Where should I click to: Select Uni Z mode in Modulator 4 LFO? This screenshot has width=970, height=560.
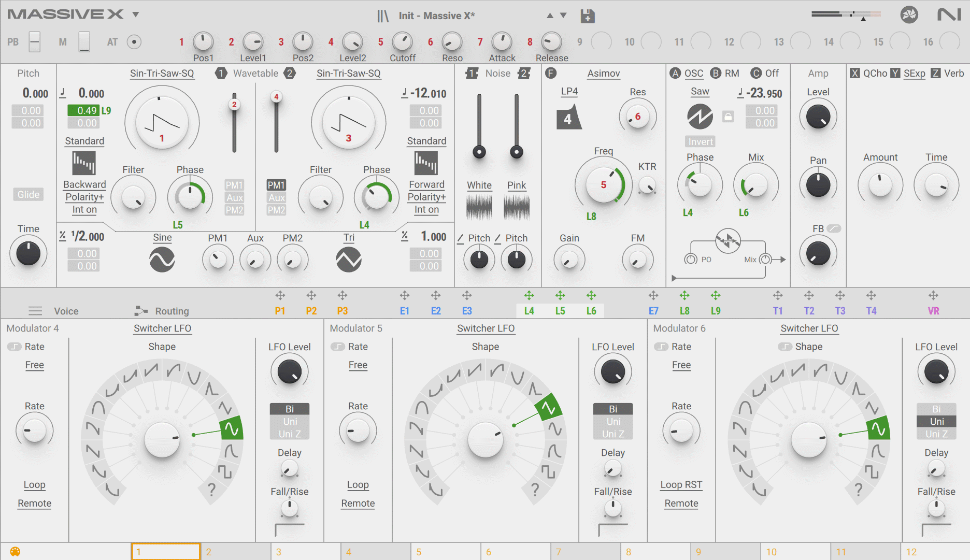coord(290,434)
